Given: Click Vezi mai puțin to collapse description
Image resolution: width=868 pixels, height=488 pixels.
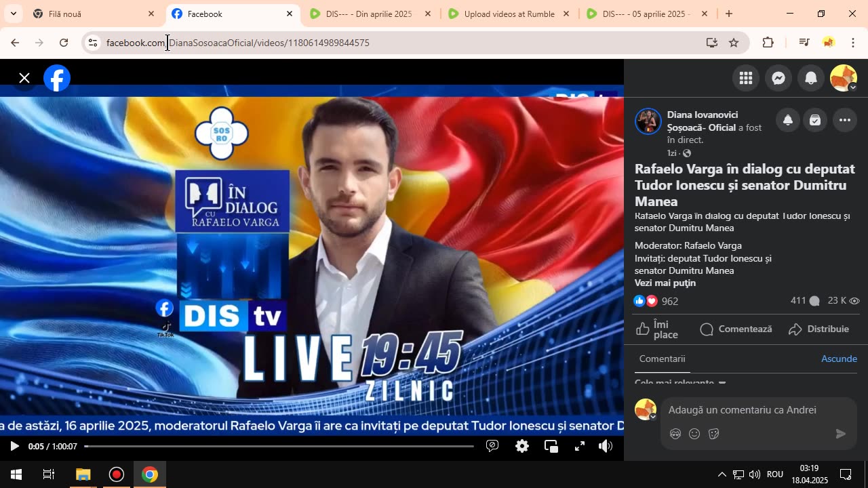Looking at the screenshot, I should point(665,283).
